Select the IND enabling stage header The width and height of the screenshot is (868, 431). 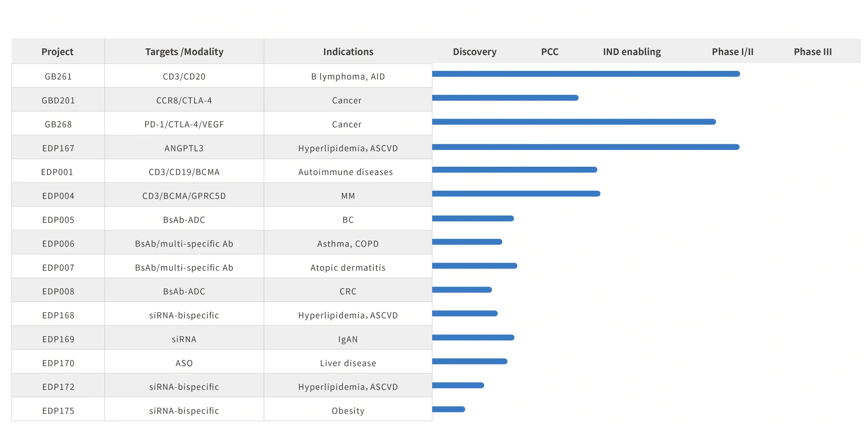pyautogui.click(x=632, y=52)
